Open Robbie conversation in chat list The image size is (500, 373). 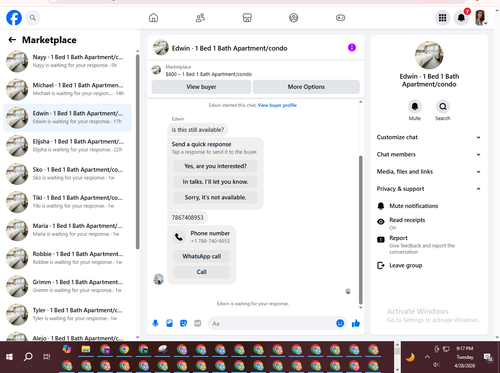pos(68,258)
